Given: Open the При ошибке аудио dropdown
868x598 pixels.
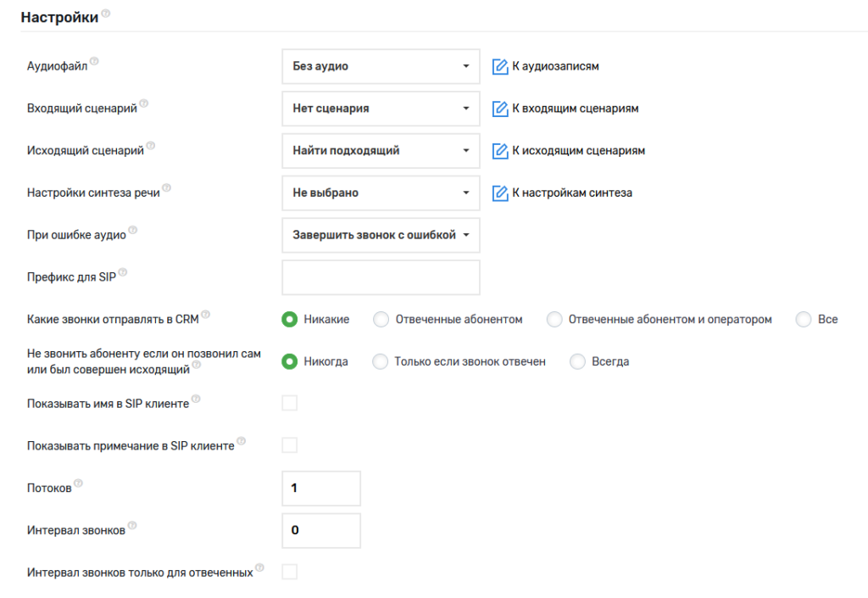Looking at the screenshot, I should point(381,235).
